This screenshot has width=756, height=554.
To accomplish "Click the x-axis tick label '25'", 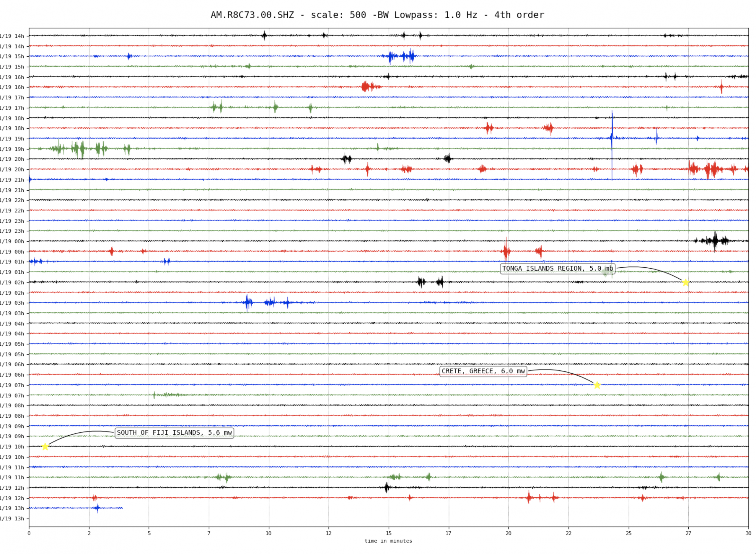I will (628, 533).
